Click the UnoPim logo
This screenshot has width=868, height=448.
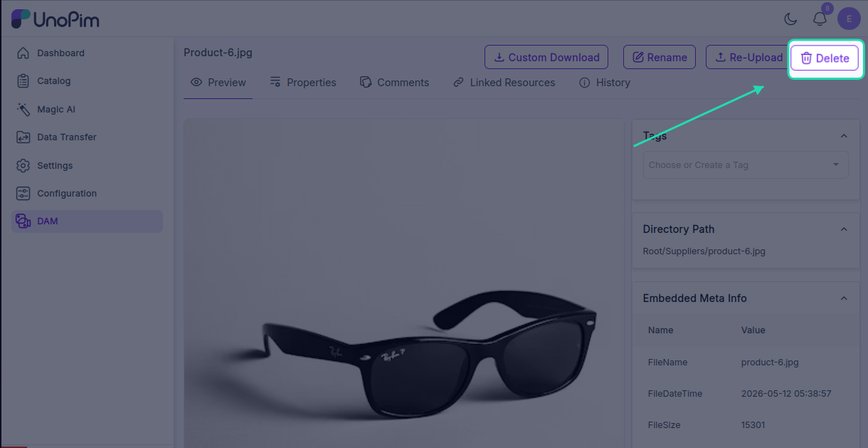(55, 19)
